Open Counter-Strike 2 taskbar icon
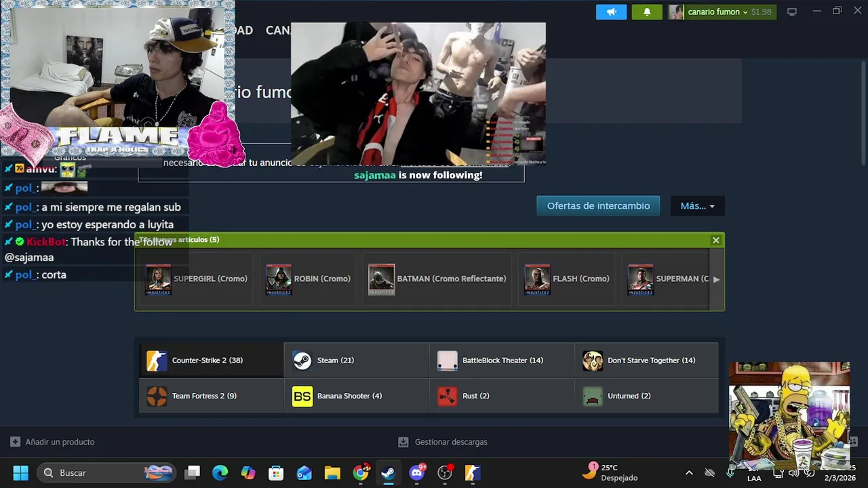Image resolution: width=868 pixels, height=488 pixels. (x=473, y=472)
